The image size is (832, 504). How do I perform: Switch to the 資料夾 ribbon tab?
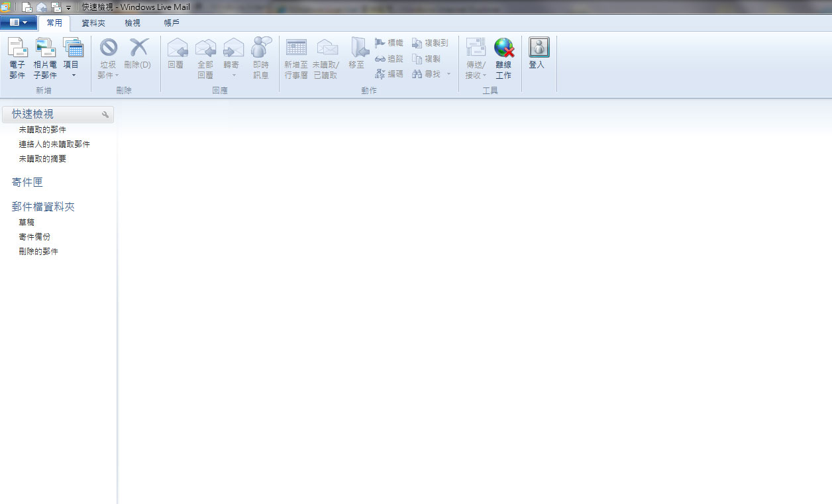tap(93, 23)
